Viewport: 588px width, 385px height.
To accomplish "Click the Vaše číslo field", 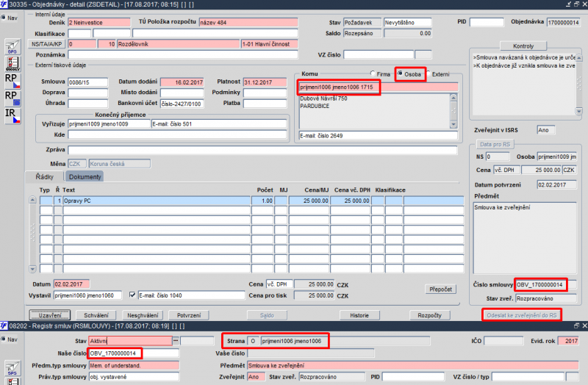I will 310,353.
